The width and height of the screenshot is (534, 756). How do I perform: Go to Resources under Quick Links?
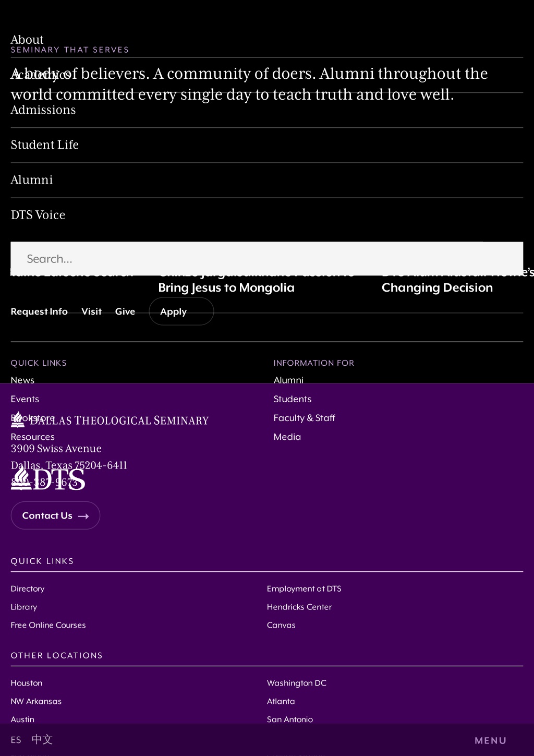[33, 437]
